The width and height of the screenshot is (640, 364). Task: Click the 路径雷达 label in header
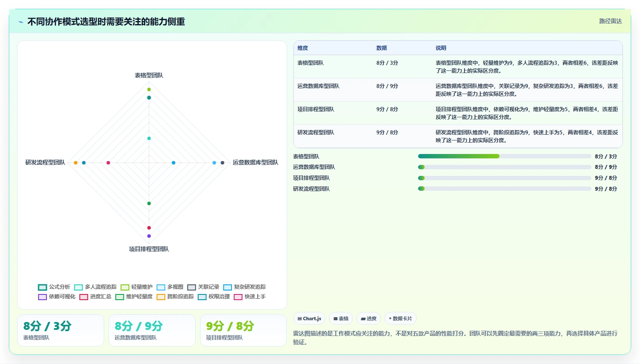tap(610, 21)
